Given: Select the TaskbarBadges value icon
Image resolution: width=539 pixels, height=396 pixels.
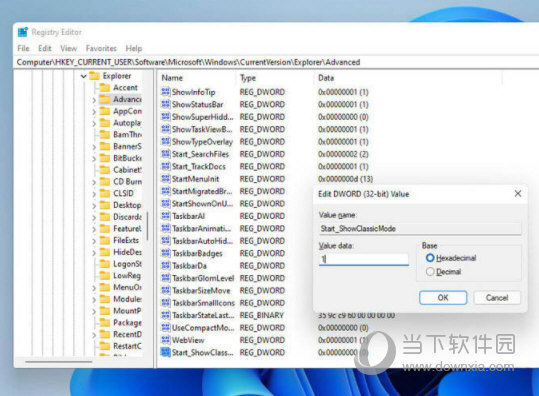Looking at the screenshot, I should coord(166,253).
